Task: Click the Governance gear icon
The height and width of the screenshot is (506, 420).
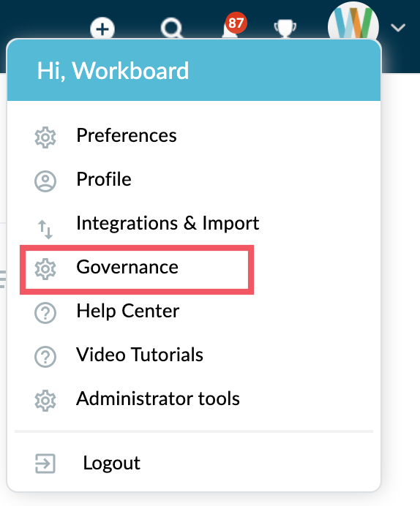Action: point(45,269)
